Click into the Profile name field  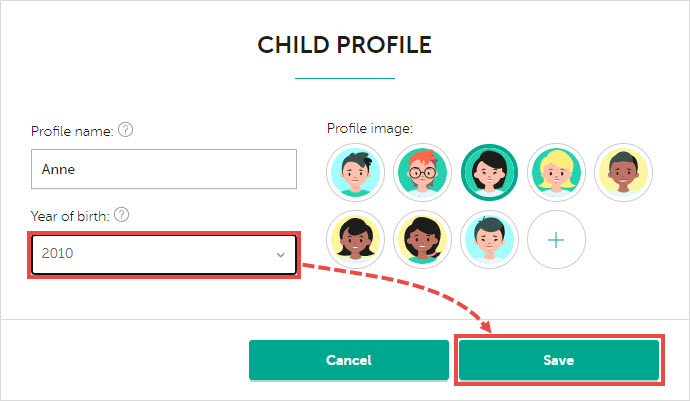pos(164,169)
